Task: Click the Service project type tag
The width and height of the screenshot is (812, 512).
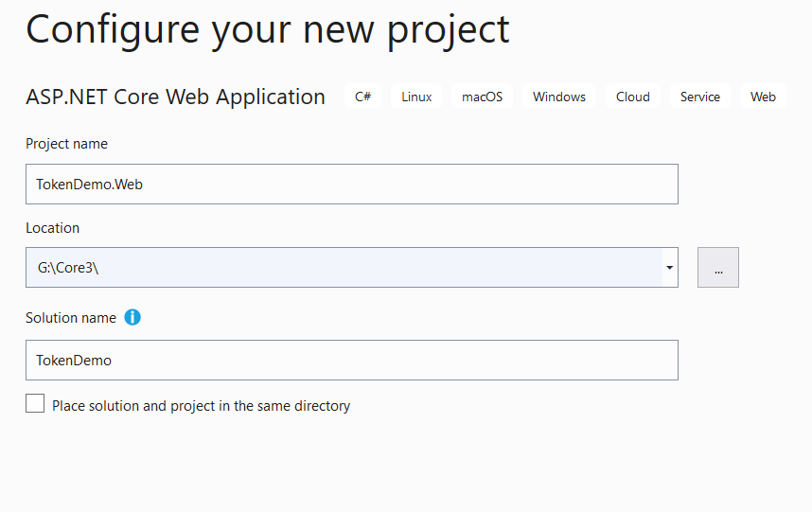Action: (x=700, y=97)
